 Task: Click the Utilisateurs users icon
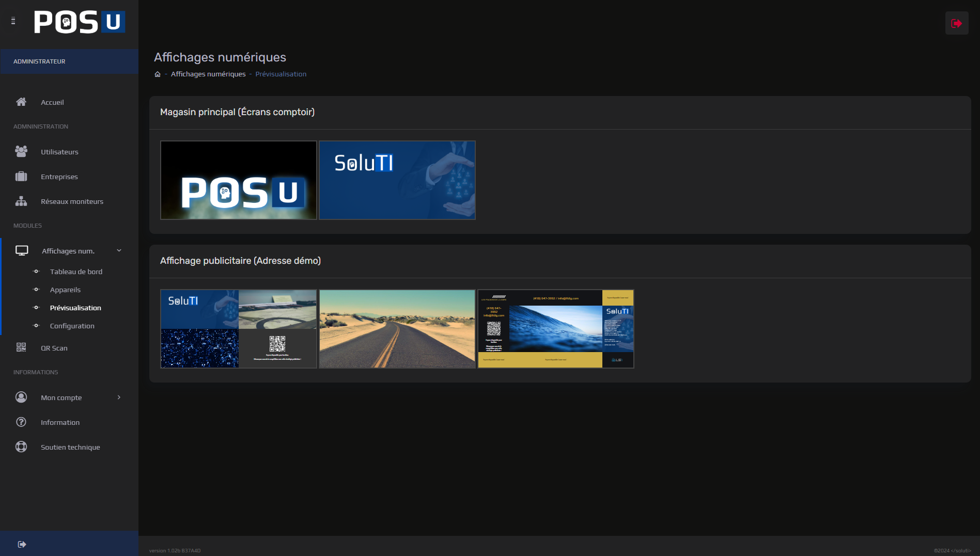pyautogui.click(x=21, y=151)
